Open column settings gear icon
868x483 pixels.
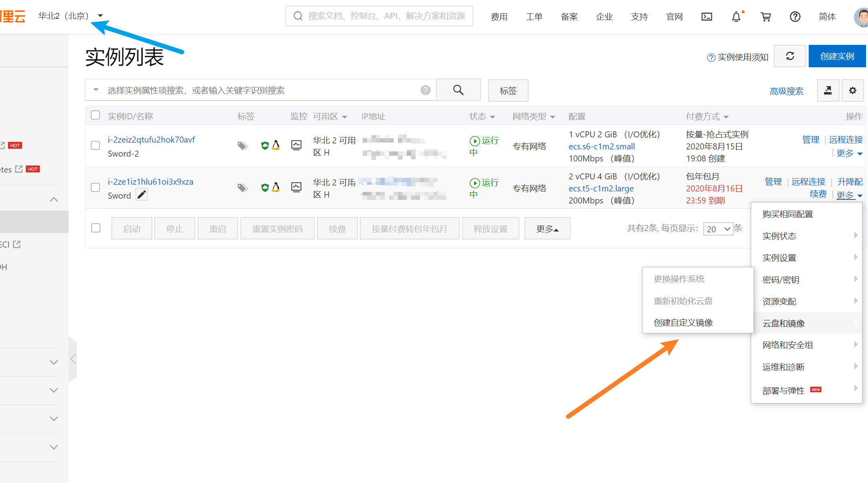pyautogui.click(x=852, y=91)
